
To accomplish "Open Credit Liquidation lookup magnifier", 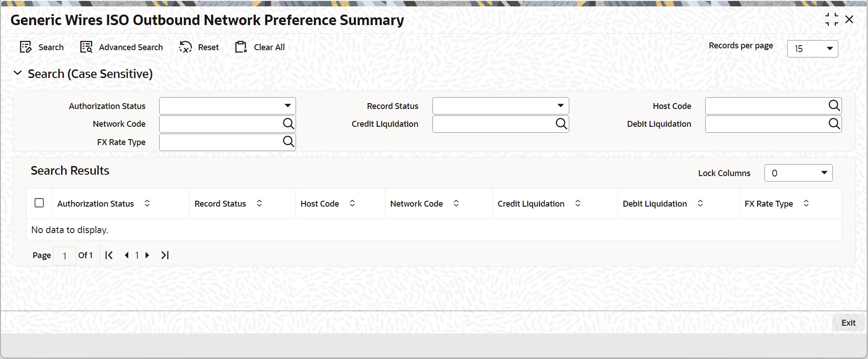I will [x=561, y=124].
